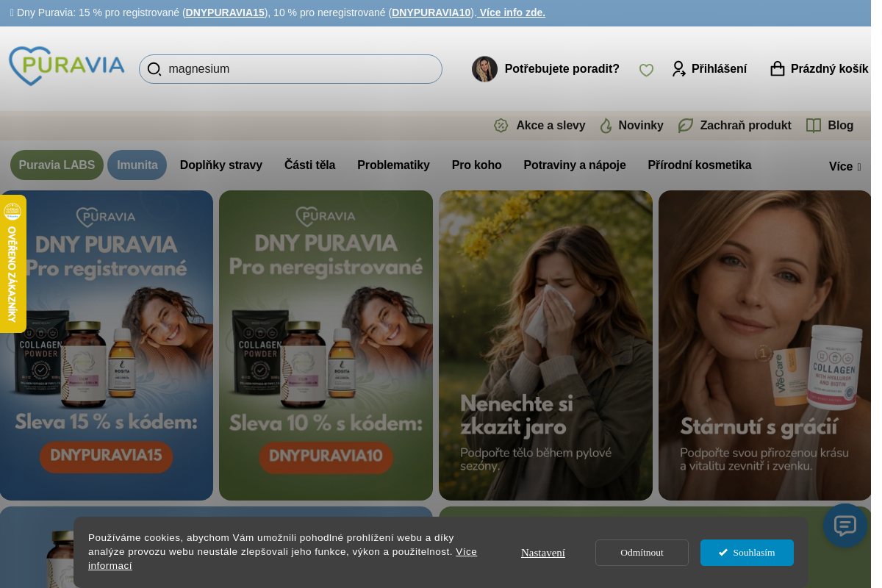Expand the Více categories dropdown
The height and width of the screenshot is (588, 882).
point(845,167)
